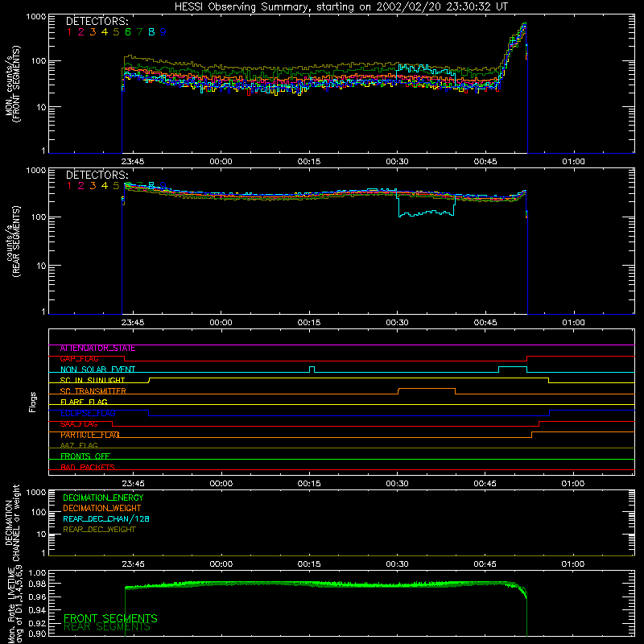Select the DETECTORS: label in the front segments panel

97,21
